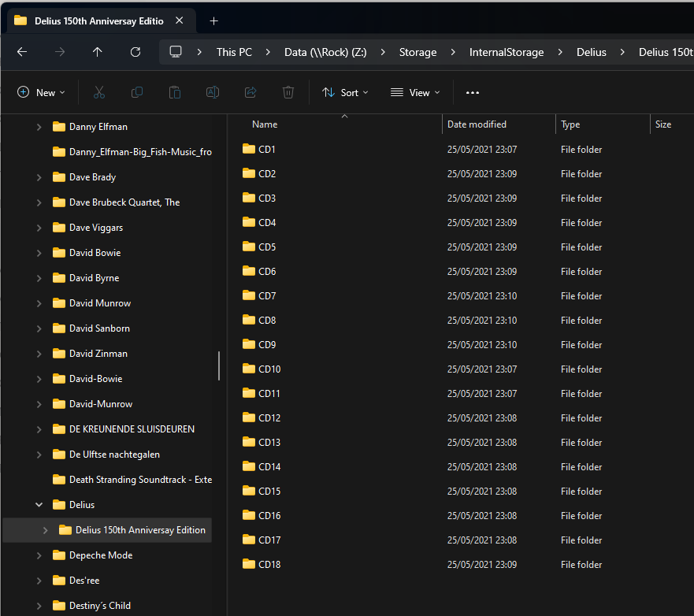Click Data (\\Rock) (Z:) breadcrumb
The image size is (694, 616).
point(325,52)
